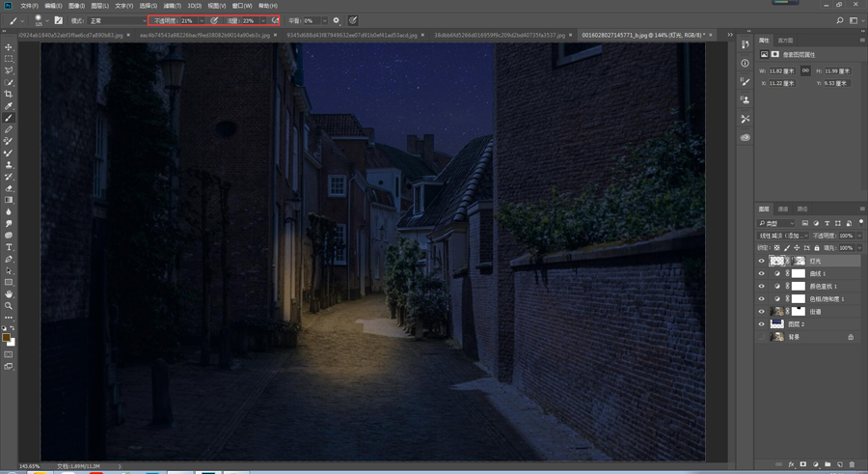
Task: Select the Crop tool
Action: coord(9,95)
